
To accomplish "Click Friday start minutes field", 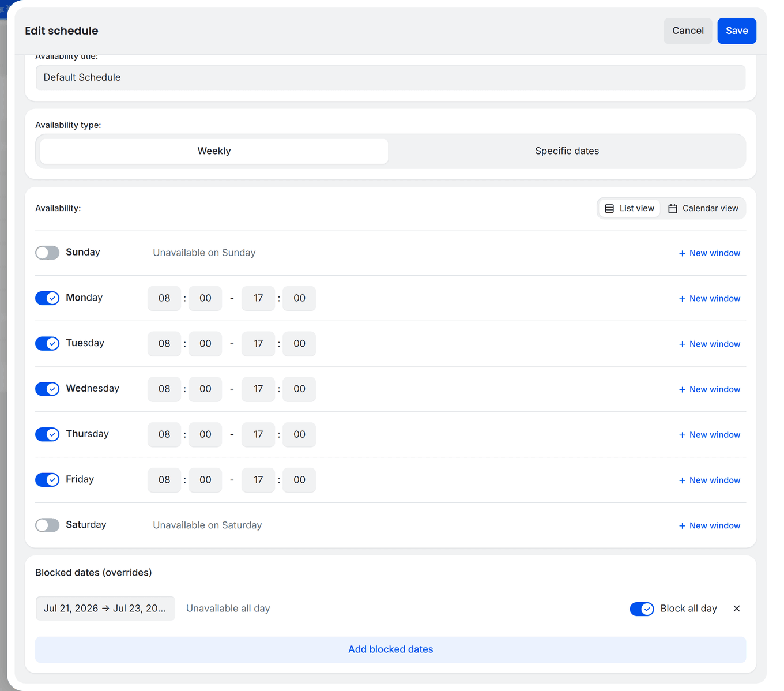I will click(x=205, y=480).
